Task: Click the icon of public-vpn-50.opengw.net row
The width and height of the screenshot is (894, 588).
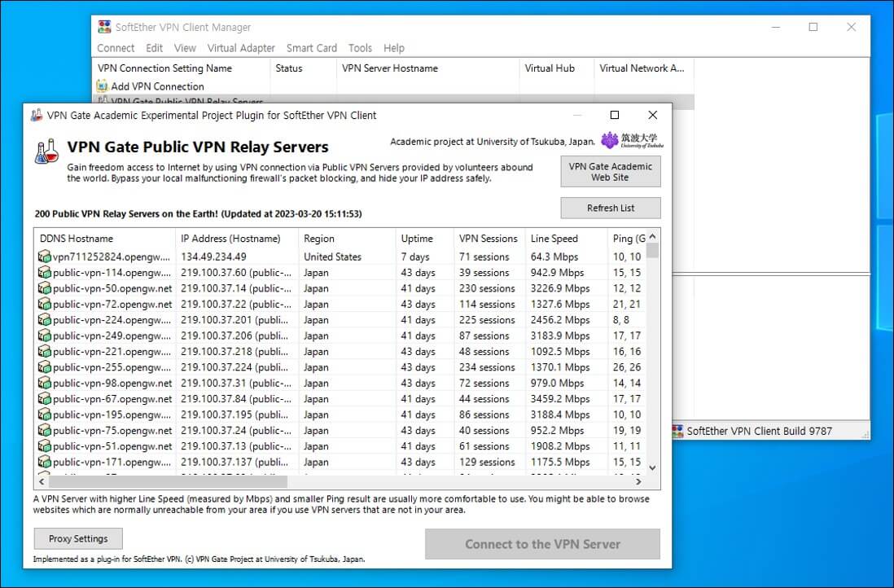Action: click(x=44, y=288)
